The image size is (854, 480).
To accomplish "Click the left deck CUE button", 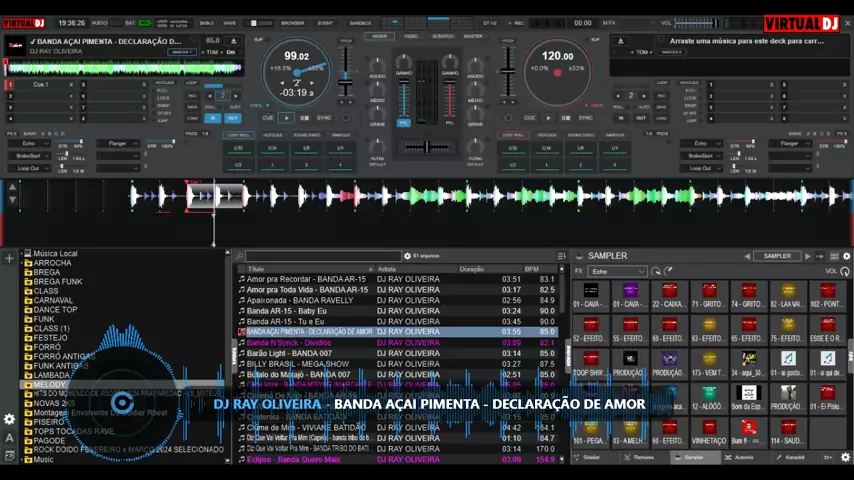I will (x=268, y=118).
